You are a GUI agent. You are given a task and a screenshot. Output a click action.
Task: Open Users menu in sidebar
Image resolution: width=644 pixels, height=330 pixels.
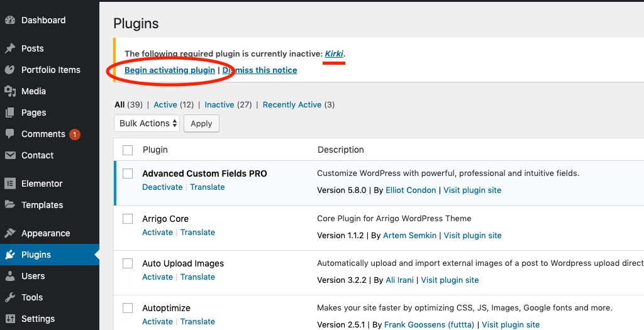click(x=33, y=276)
